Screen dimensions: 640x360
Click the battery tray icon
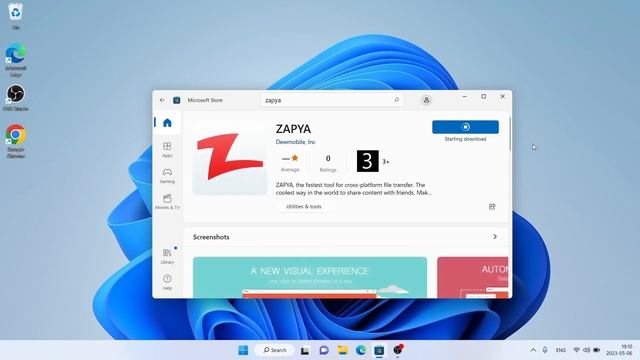tap(596, 350)
